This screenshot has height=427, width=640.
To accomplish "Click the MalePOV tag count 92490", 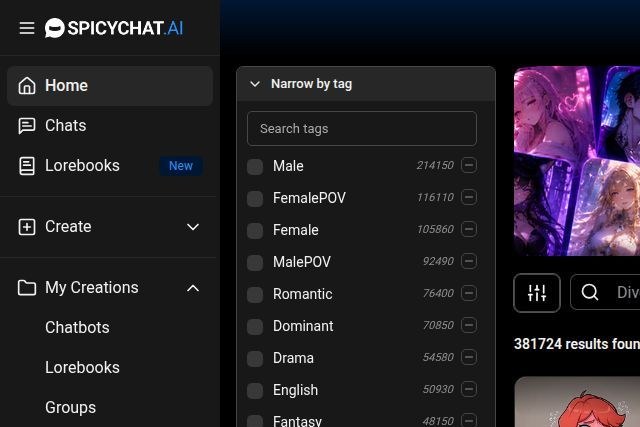I will point(438,261).
